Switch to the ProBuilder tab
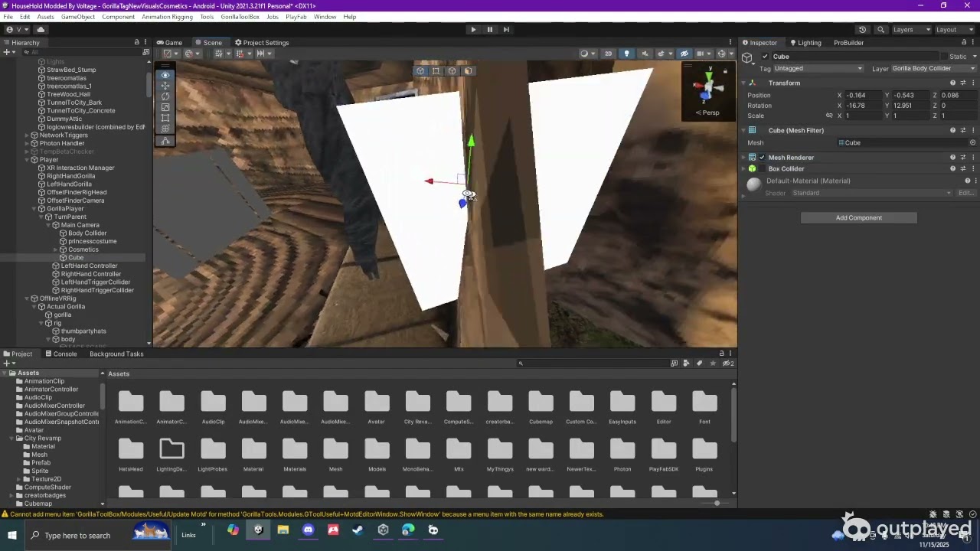 [848, 43]
